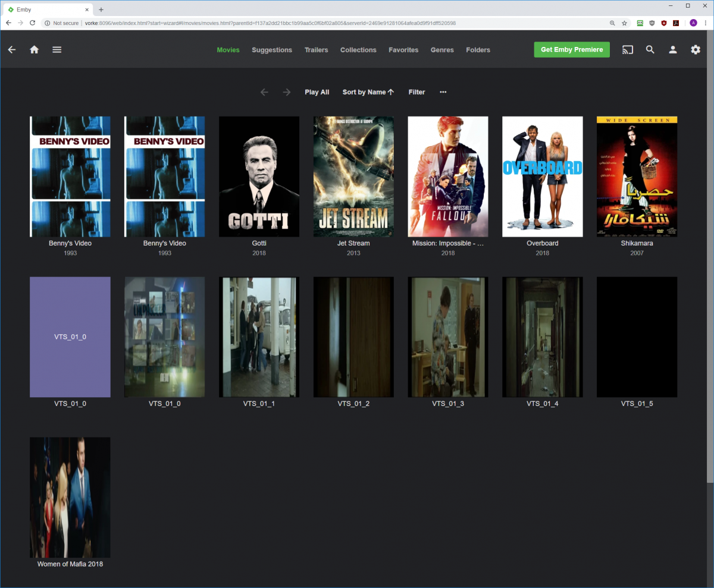Bookmark this page with the star icon
Viewport: 714px width, 588px height.
tap(624, 23)
